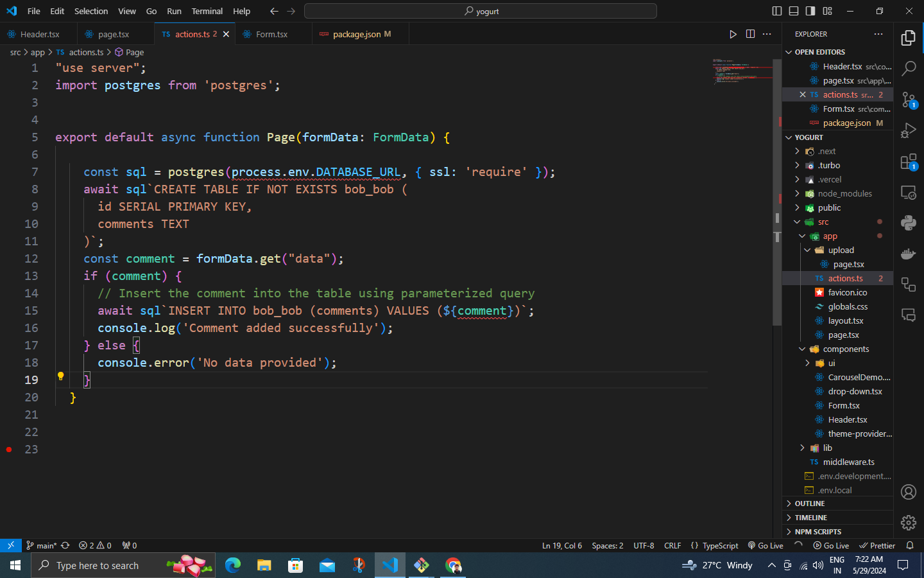Expand the node_modules folder
The width and height of the screenshot is (924, 578).
point(844,193)
